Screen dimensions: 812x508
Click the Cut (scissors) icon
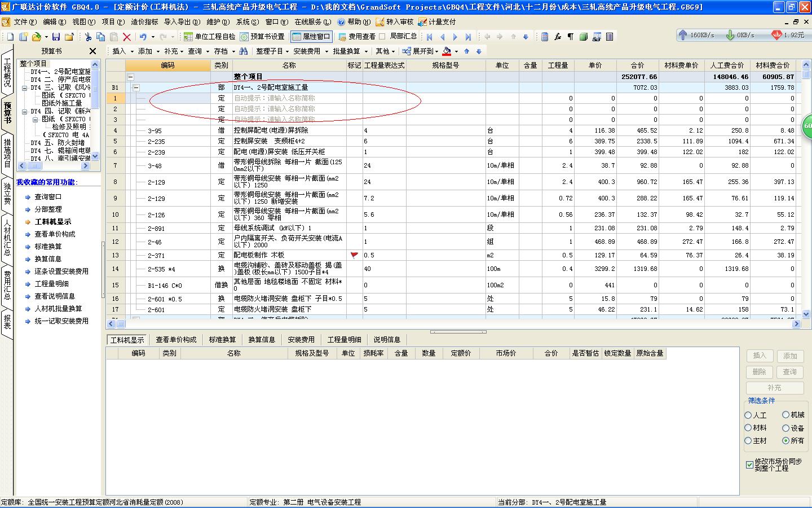pos(88,37)
